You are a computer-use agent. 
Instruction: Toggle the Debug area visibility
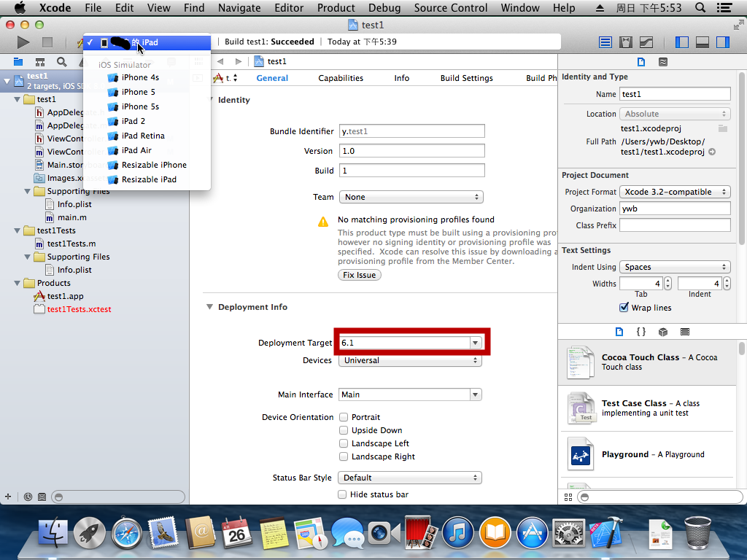click(x=703, y=42)
